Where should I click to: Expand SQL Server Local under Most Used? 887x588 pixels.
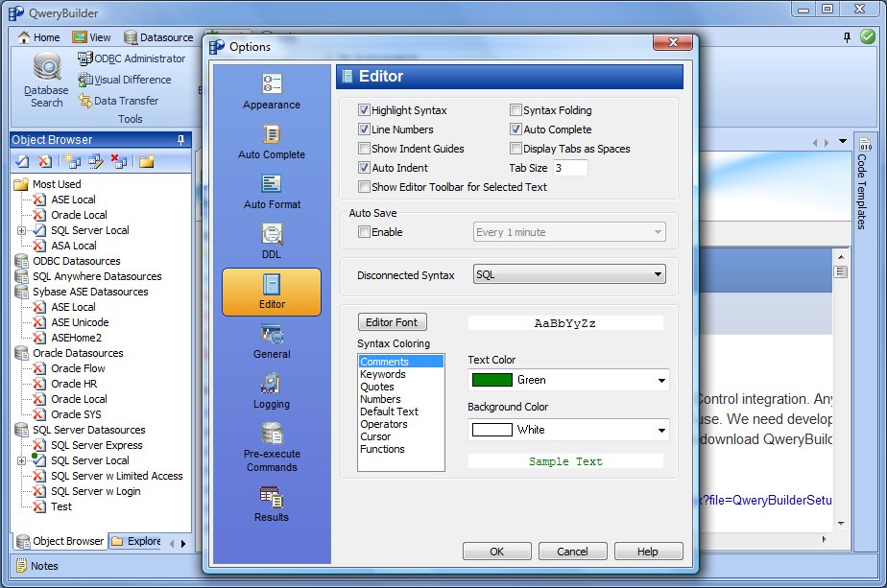pos(21,230)
